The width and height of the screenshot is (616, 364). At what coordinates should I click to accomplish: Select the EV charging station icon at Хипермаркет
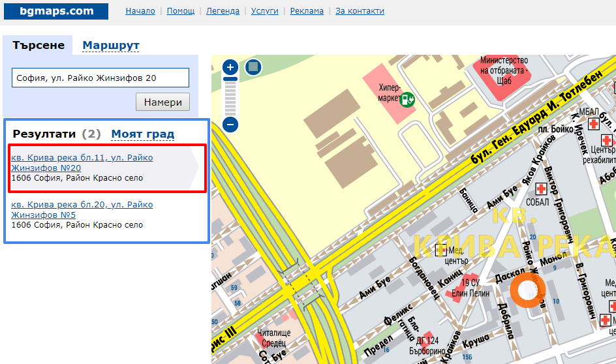coord(407,99)
